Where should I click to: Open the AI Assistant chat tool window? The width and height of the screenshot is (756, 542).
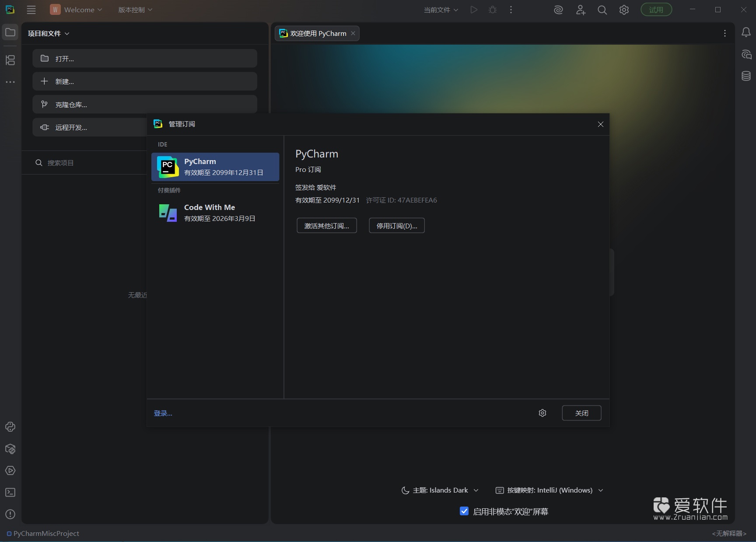746,54
